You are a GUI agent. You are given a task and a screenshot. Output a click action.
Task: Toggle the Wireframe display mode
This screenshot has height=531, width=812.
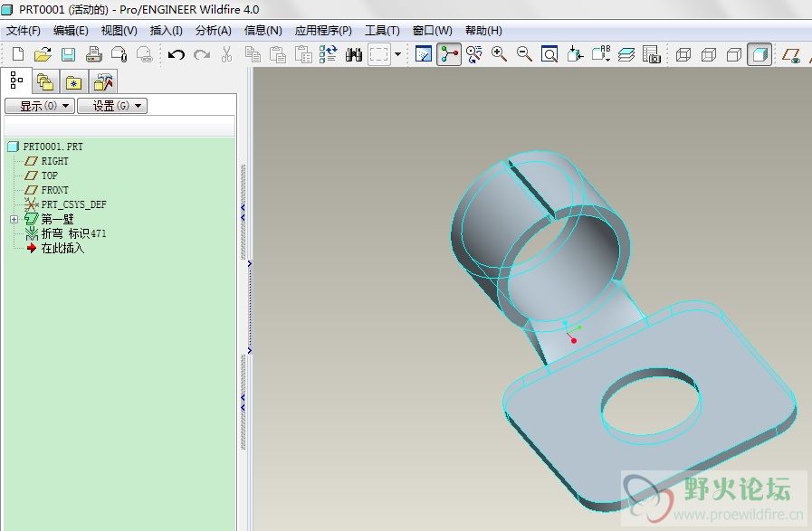point(684,54)
